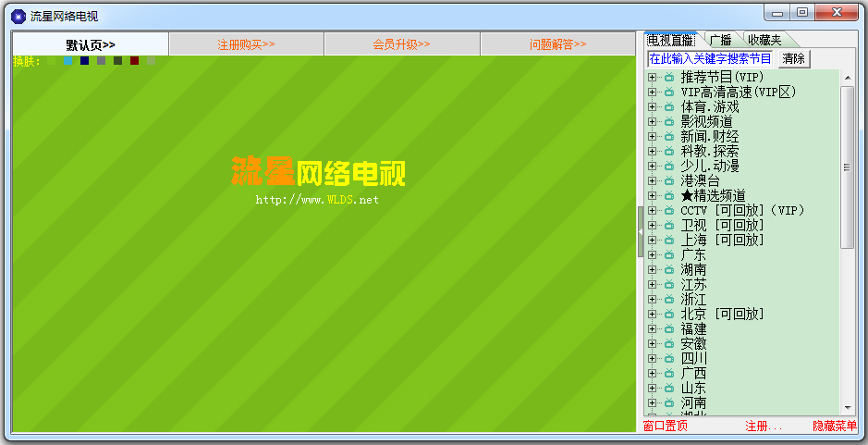Viewport: 868px width, 445px height.
Task: Click the TV icon next to 影视频道
Action: 668,122
